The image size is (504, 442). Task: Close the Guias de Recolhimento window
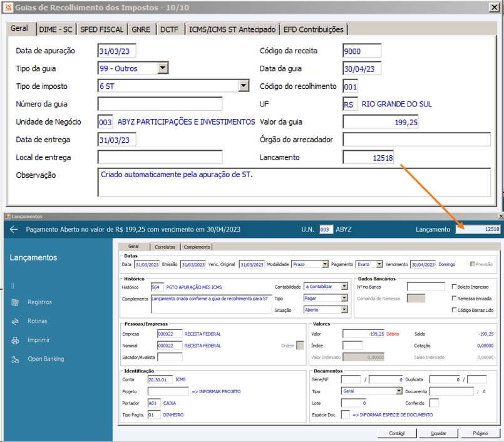494,7
